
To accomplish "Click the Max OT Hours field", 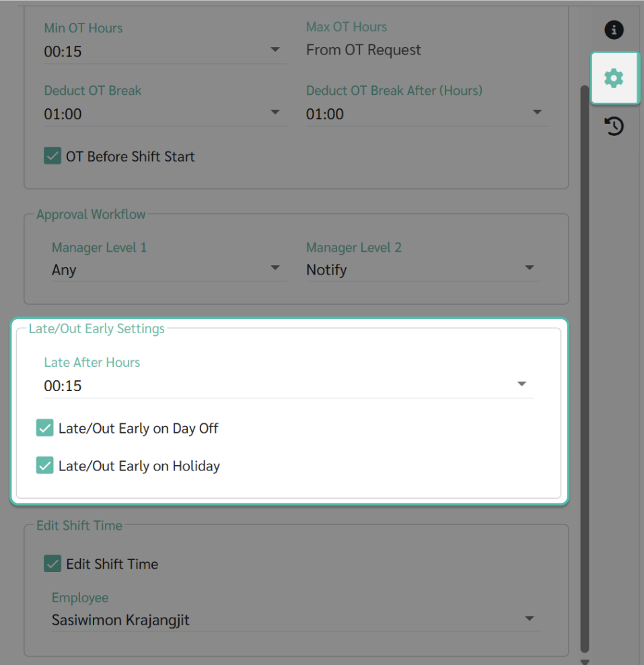I will pos(427,50).
